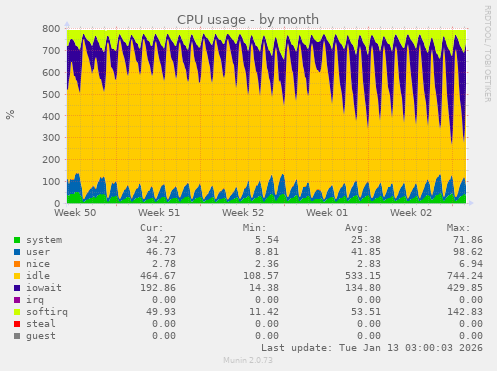Click softirq maximum value 142.83
This screenshot has height=371, width=497.
tap(465, 312)
